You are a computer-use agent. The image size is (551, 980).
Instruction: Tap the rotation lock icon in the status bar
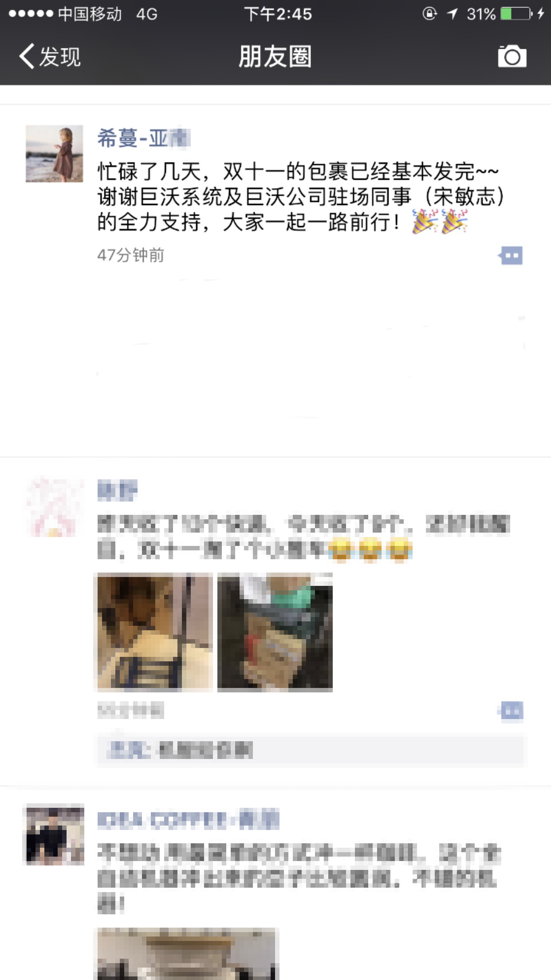429,14
